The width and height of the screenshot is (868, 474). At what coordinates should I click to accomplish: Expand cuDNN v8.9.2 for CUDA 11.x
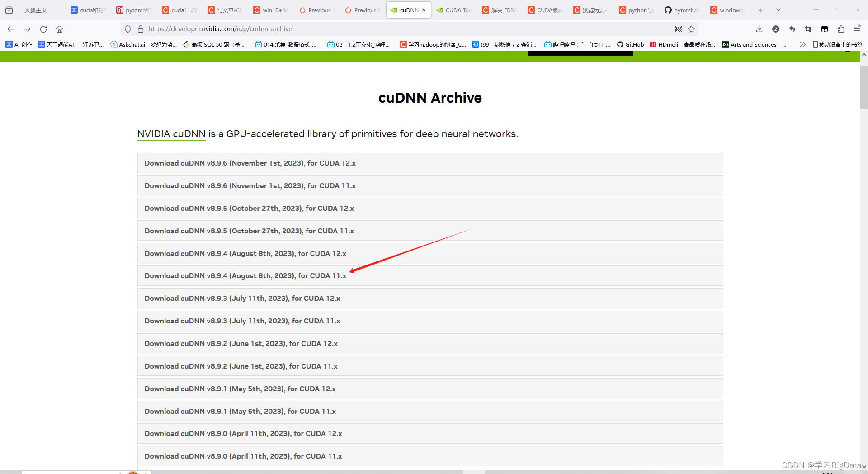(x=430, y=366)
